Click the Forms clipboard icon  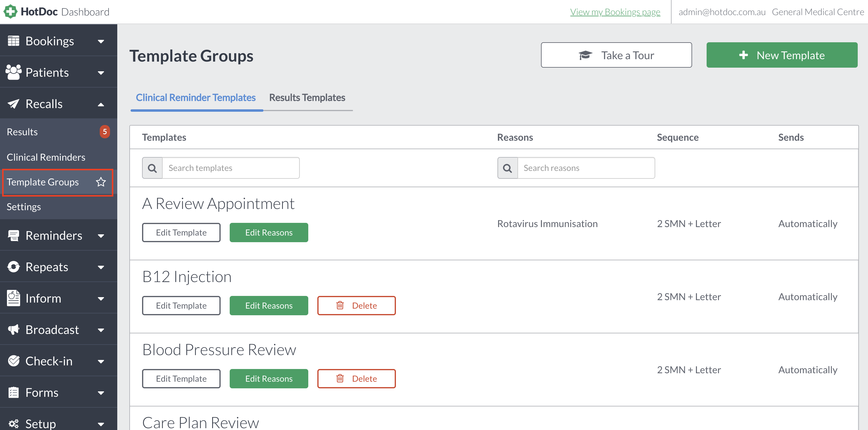point(14,392)
